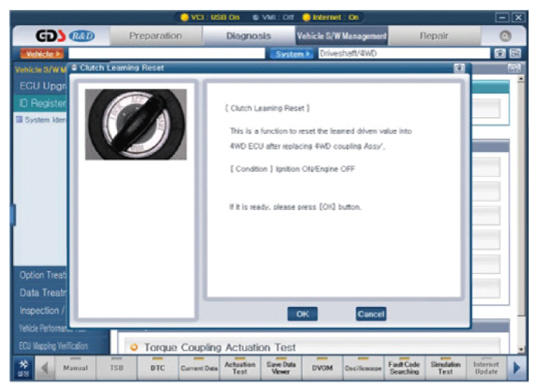Open DTC from bottom toolbar
Screen dimensions: 538x392
157,368
